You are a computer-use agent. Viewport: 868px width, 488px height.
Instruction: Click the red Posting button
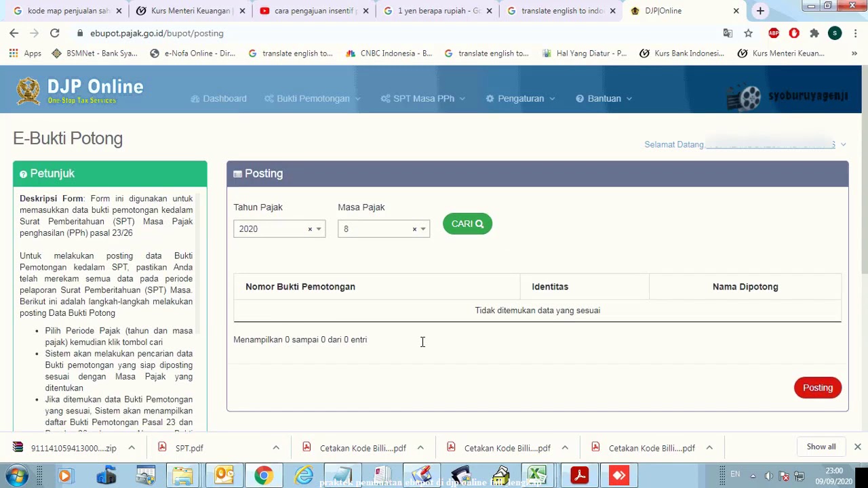818,388
